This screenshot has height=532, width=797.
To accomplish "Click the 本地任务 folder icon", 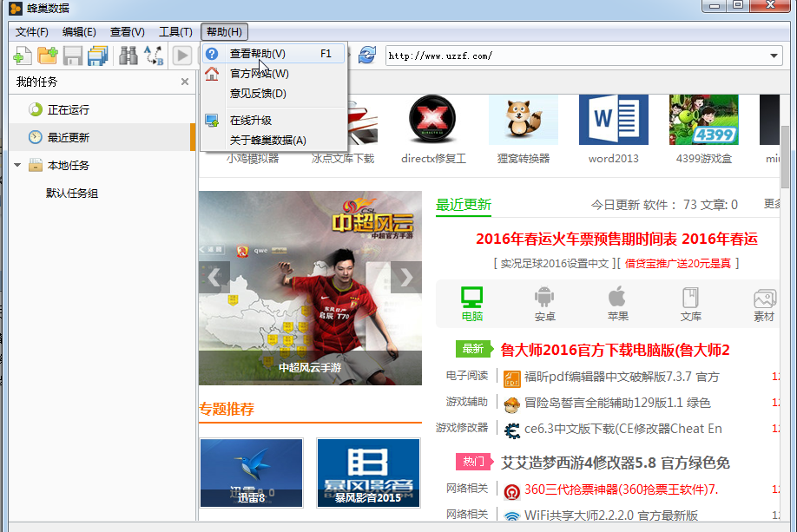I will pyautogui.click(x=36, y=165).
